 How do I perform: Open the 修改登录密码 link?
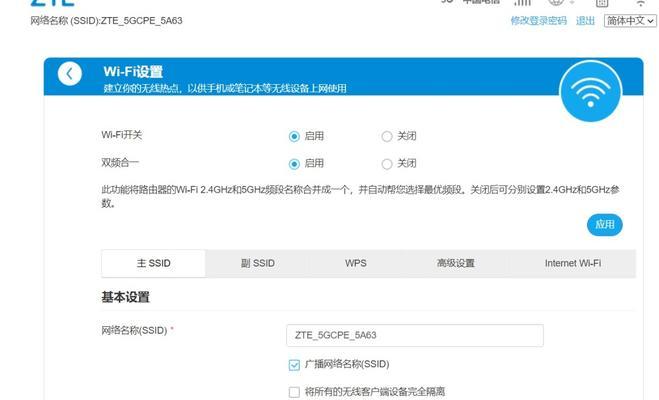coord(538,21)
